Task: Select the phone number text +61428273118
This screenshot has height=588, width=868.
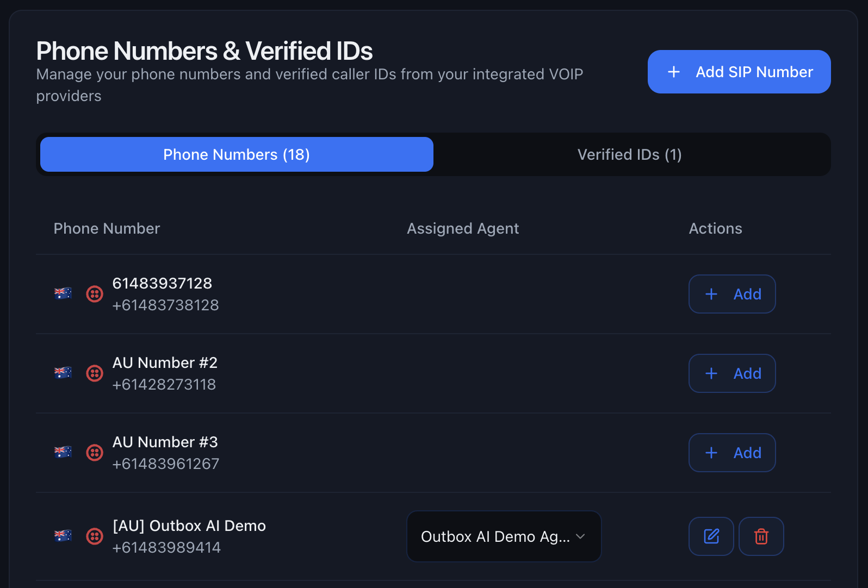Action: coord(164,384)
